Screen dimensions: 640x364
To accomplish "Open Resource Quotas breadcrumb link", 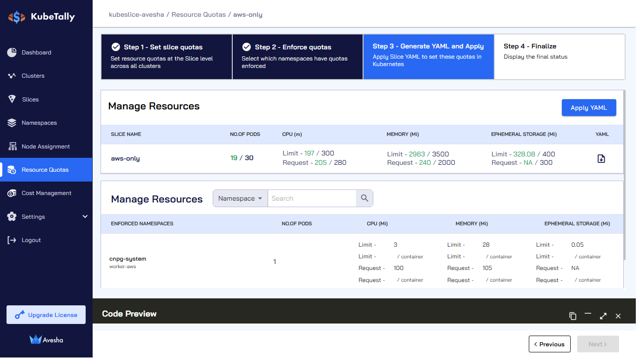I will pyautogui.click(x=199, y=14).
